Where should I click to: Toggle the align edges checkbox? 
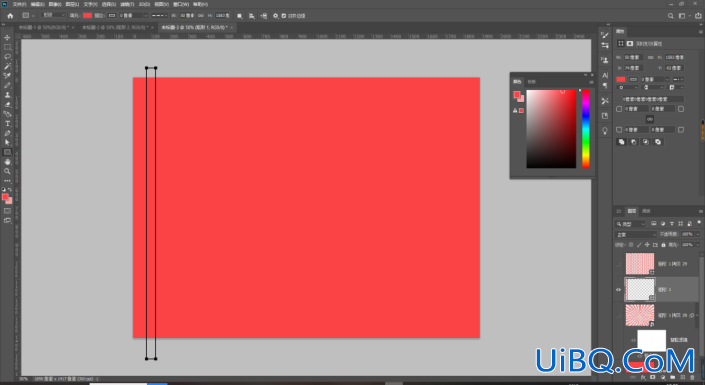point(284,16)
